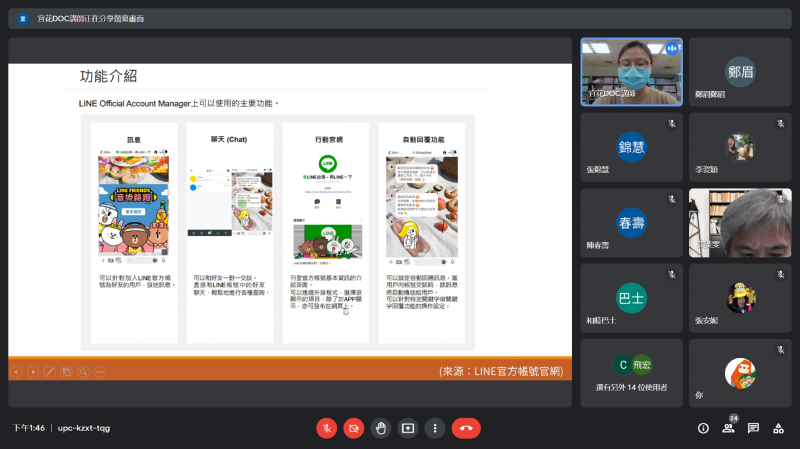Click the gray-haired man's video tile
Screen dimensions: 800x449
click(x=740, y=223)
